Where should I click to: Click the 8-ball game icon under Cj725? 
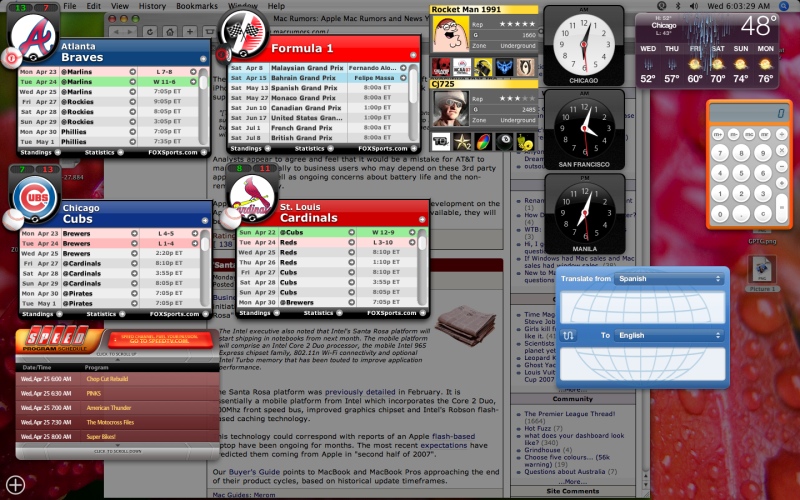(x=505, y=141)
